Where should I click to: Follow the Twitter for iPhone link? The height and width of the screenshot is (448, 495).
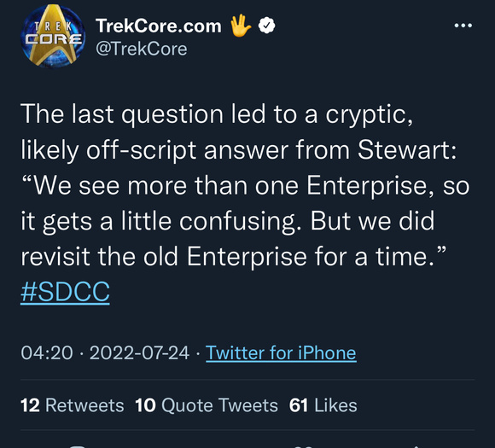281,352
